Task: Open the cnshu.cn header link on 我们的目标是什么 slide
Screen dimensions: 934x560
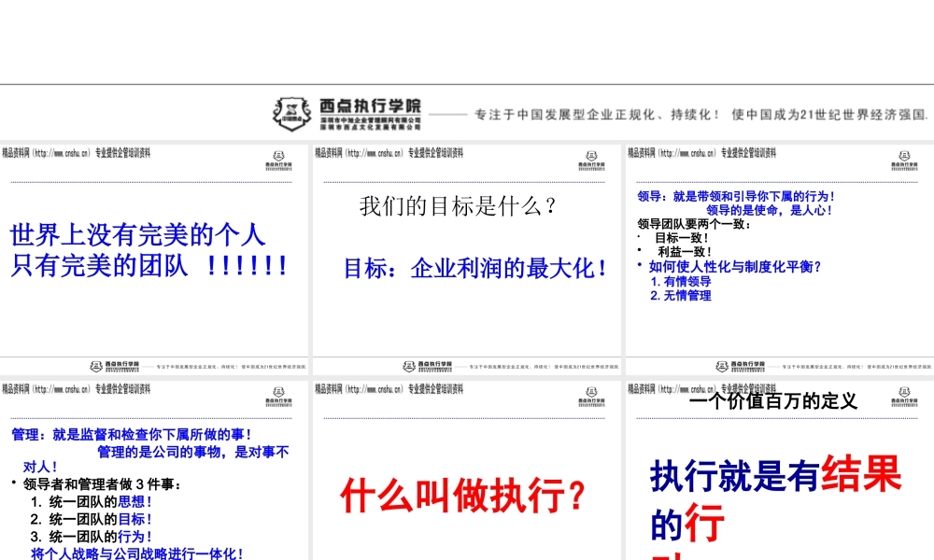Action: [389, 153]
